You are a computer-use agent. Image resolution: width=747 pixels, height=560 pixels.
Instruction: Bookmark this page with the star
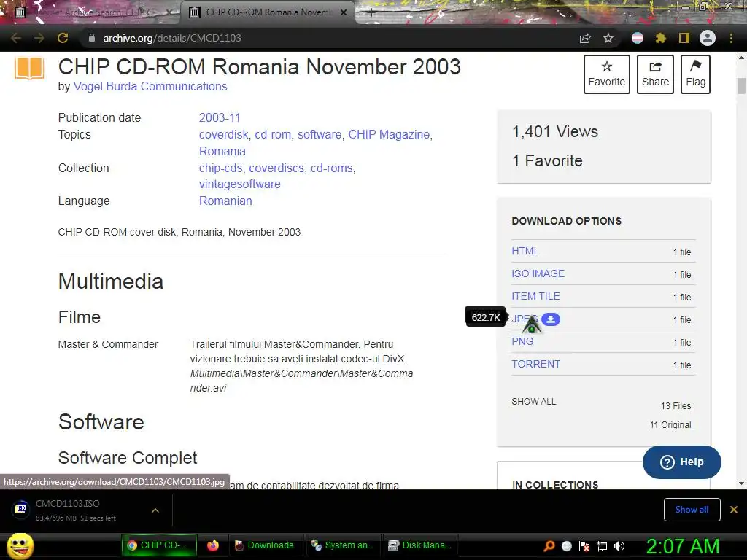(x=608, y=38)
